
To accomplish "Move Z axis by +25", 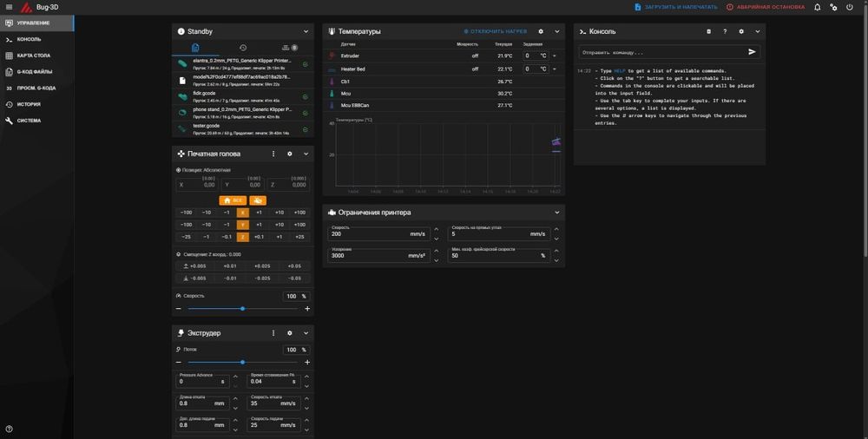I will point(299,237).
